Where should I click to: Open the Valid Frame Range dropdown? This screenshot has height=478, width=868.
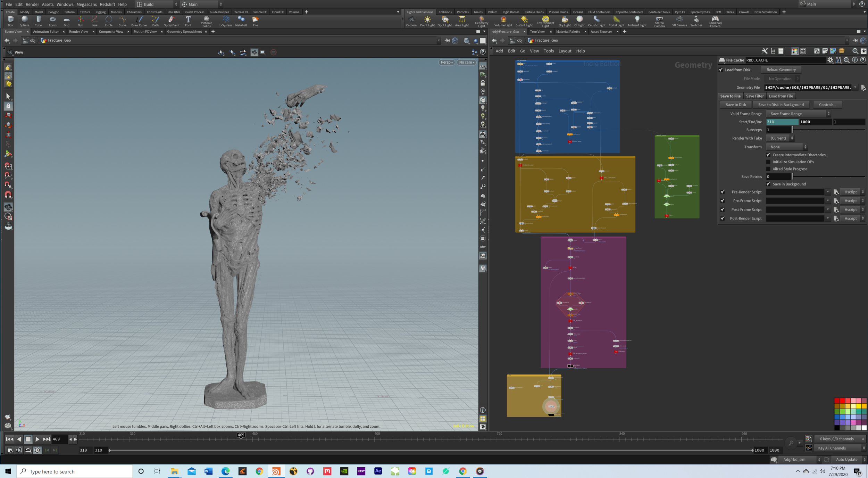click(x=798, y=114)
